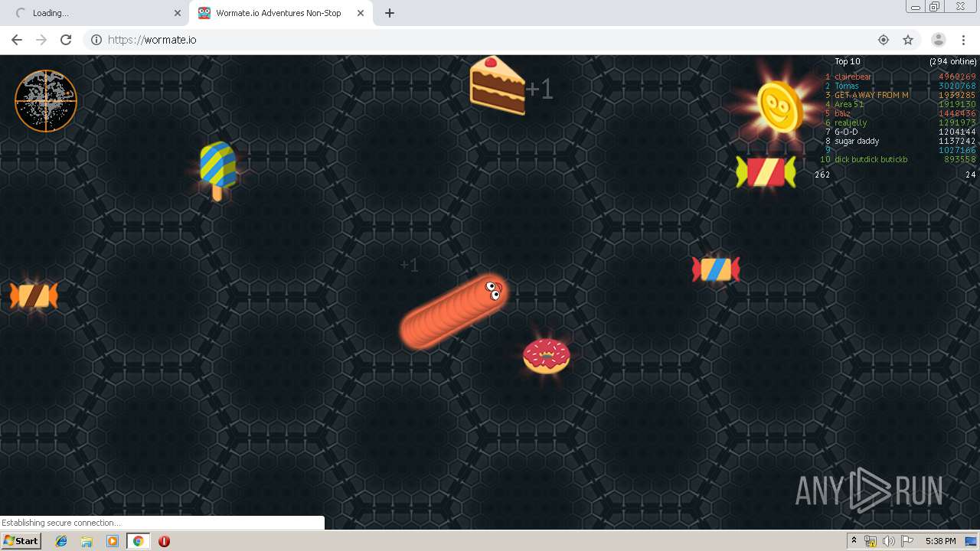This screenshot has height=551, width=980.
Task: Open the volume speaker tray icon
Action: point(889,541)
